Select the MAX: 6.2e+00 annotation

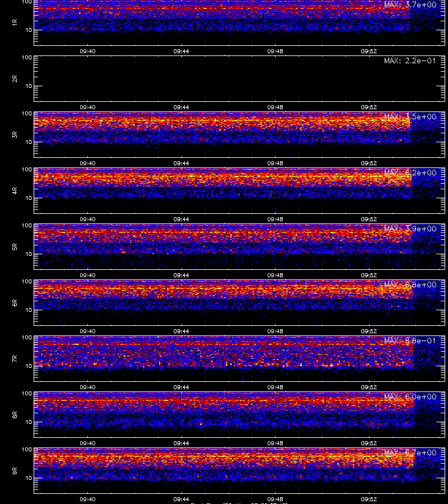pos(410,172)
